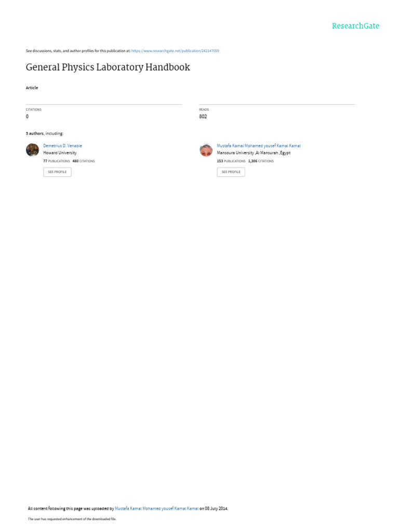Open the researchgate.net publication URL link
Image resolution: width=399 pixels, height=532 pixels.
(175, 51)
